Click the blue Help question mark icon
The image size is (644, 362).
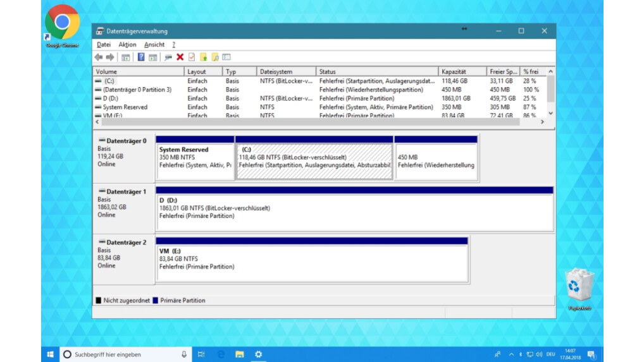tap(141, 57)
